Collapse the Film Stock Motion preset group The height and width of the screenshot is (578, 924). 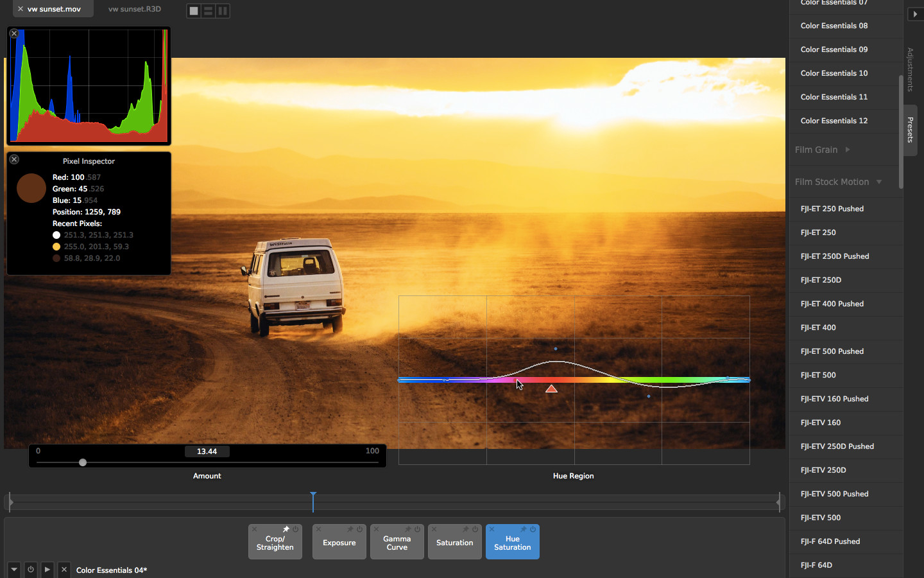click(878, 182)
